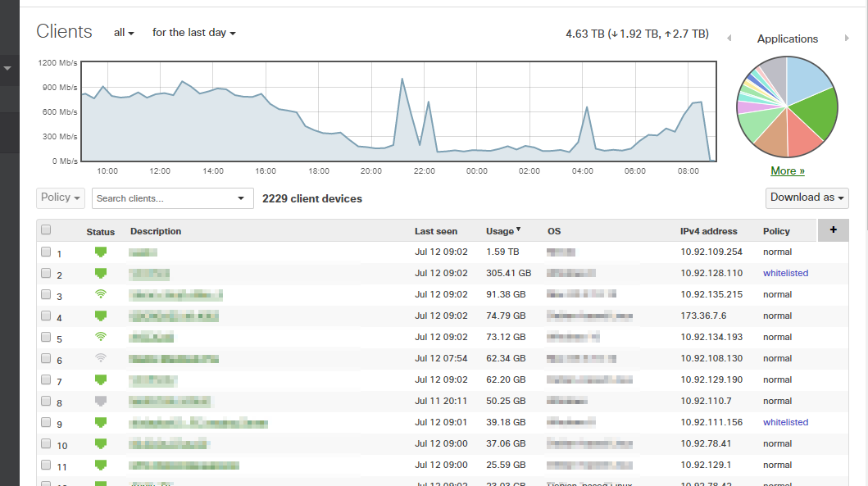
Task: Check the checkbox for client row 1
Action: [46, 252]
